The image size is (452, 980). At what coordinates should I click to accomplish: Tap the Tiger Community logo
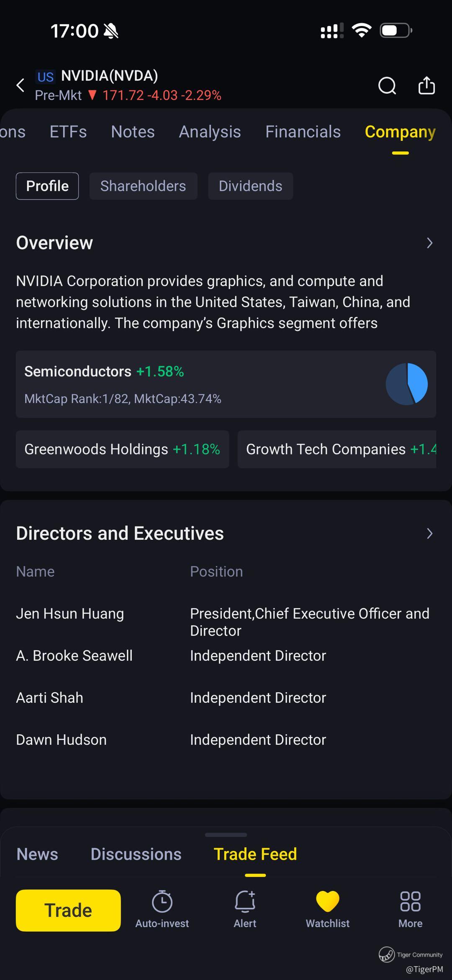pos(387,955)
